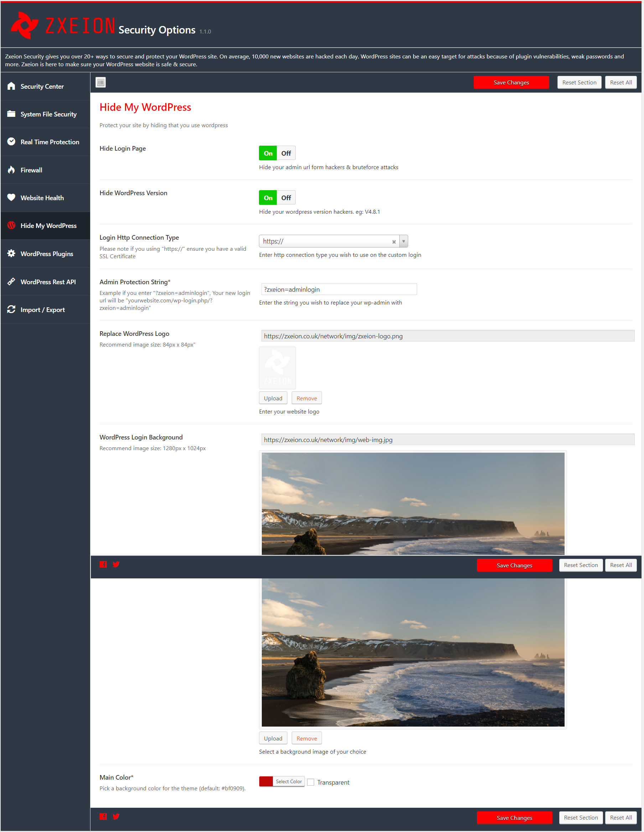Upload a new WordPress Login Background image
644x832 pixels.
click(273, 738)
